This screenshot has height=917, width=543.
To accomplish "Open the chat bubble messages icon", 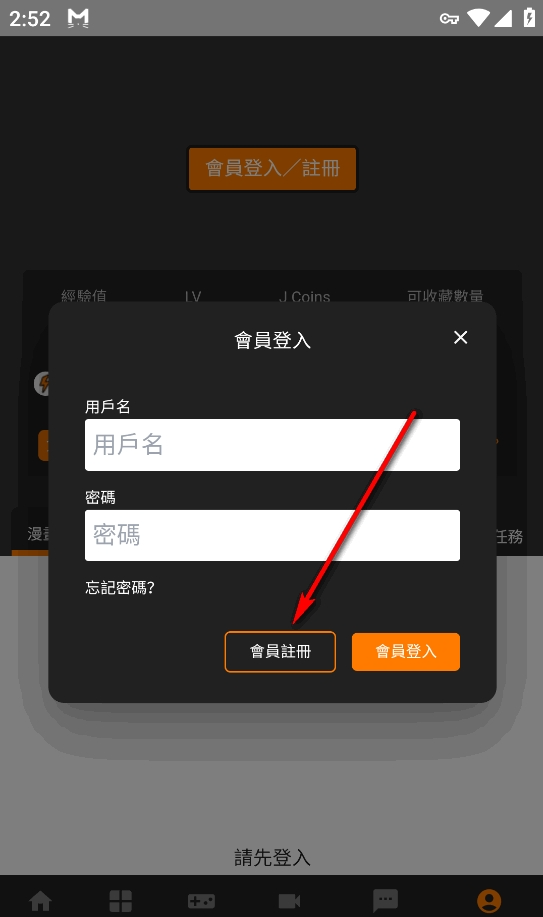I will (385, 901).
